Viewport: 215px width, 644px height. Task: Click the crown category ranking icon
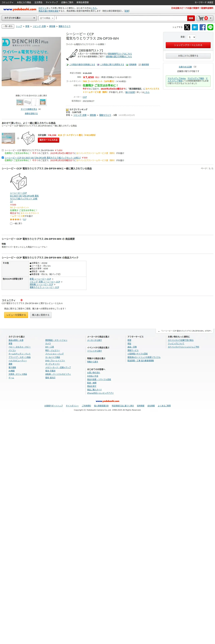click(x=67, y=110)
